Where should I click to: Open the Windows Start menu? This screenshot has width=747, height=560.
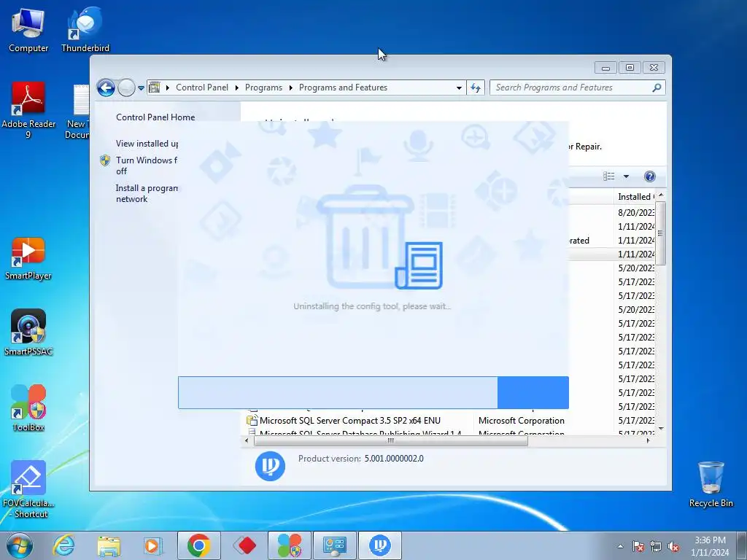tap(19, 545)
